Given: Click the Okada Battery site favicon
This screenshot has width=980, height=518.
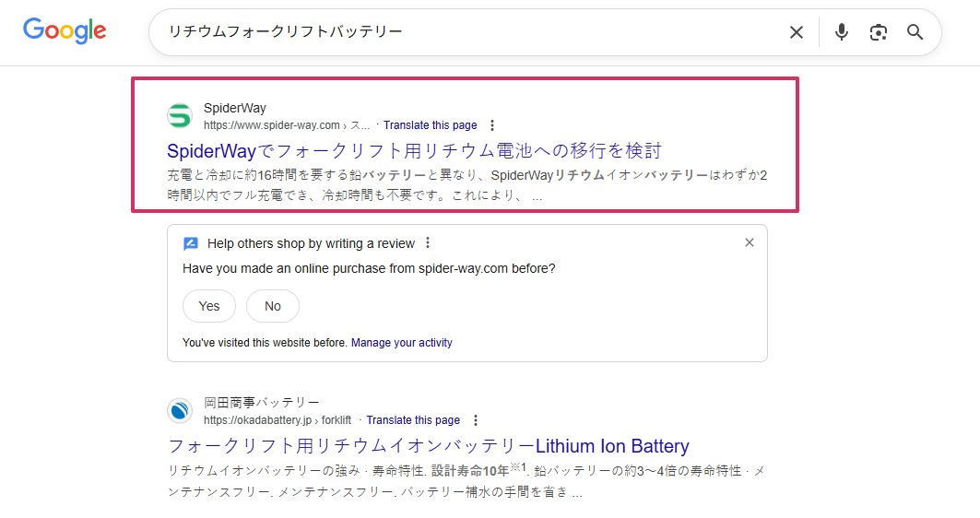Looking at the screenshot, I should coord(179,411).
